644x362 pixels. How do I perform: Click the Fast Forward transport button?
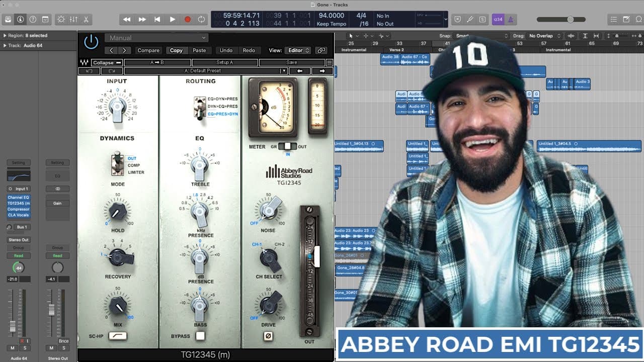pos(142,20)
